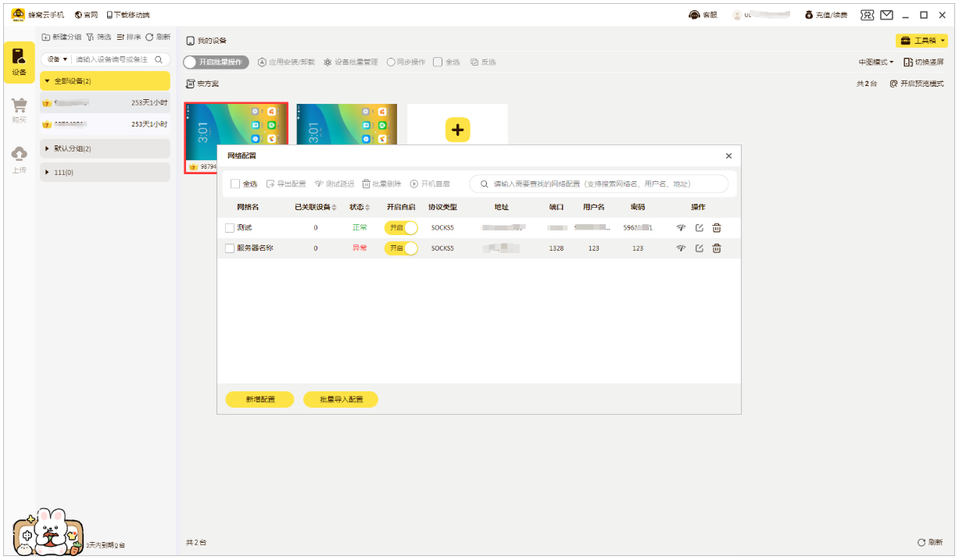Open 官网 link in the title bar
Image resolution: width=959 pixels, height=560 pixels.
pos(87,16)
